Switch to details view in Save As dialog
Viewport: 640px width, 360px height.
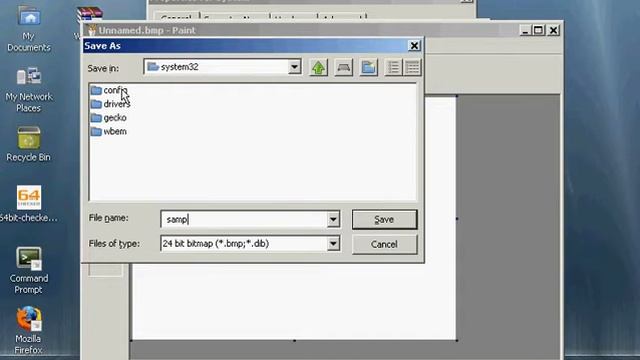(x=412, y=67)
